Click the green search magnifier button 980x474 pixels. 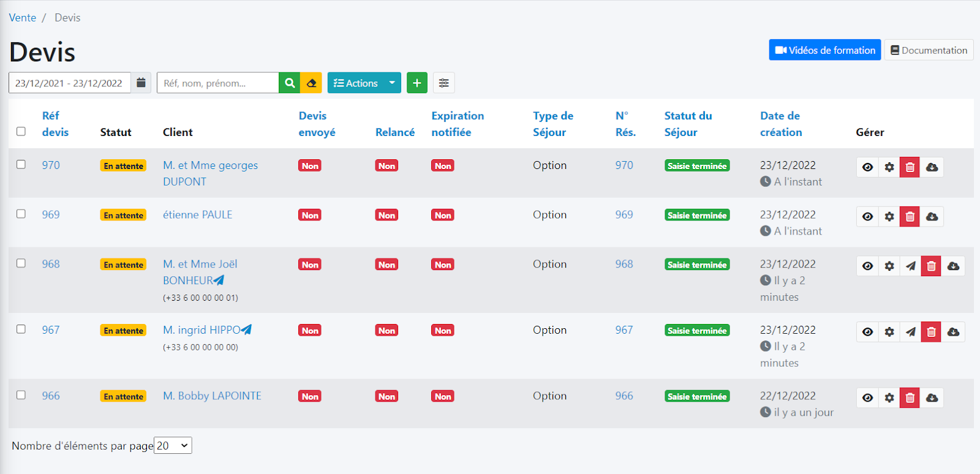(290, 83)
